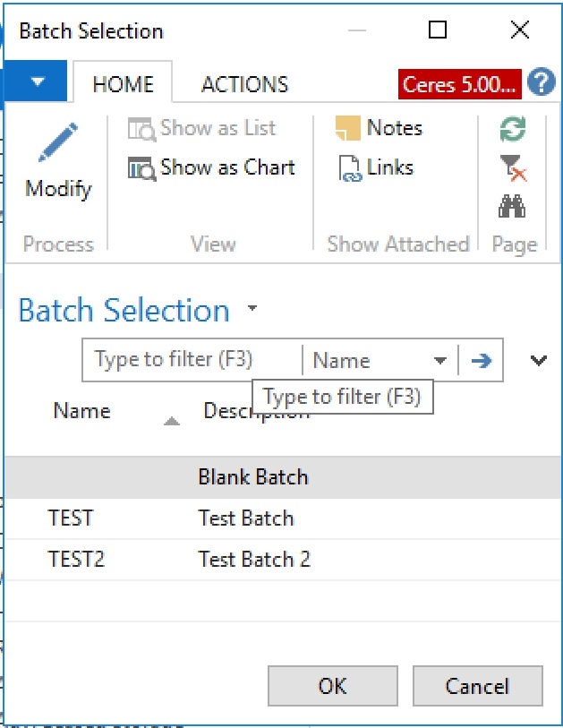Switch to the ACTIONS ribbon tab
Viewport: 563px width, 728px height.
point(243,84)
